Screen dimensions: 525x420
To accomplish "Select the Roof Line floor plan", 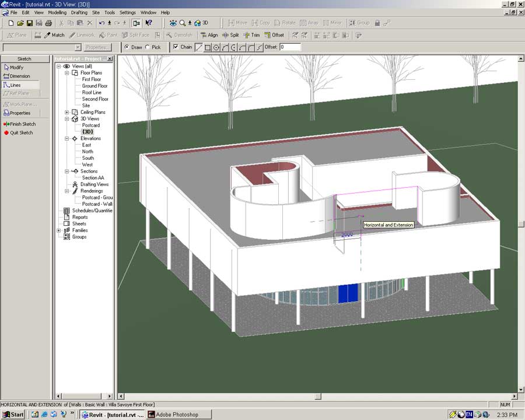I will click(x=92, y=92).
